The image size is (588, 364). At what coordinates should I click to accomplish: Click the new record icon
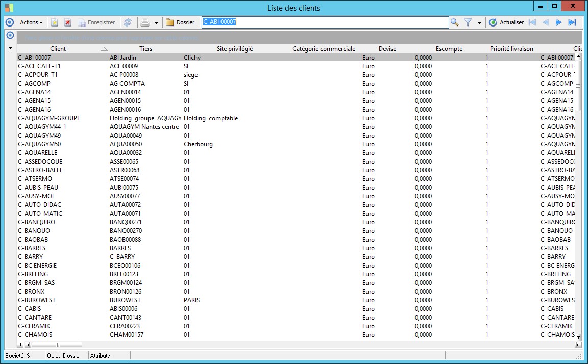(55, 22)
